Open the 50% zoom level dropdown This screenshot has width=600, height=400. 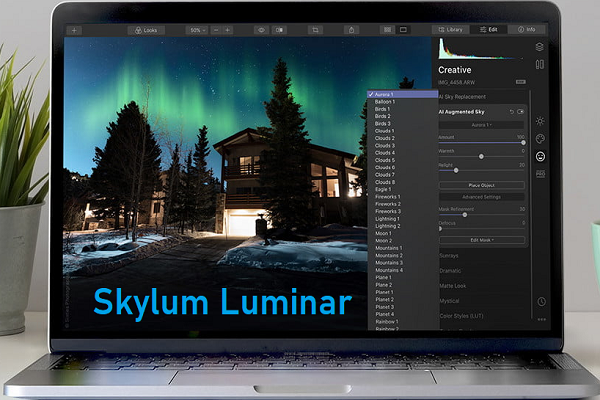(x=197, y=30)
